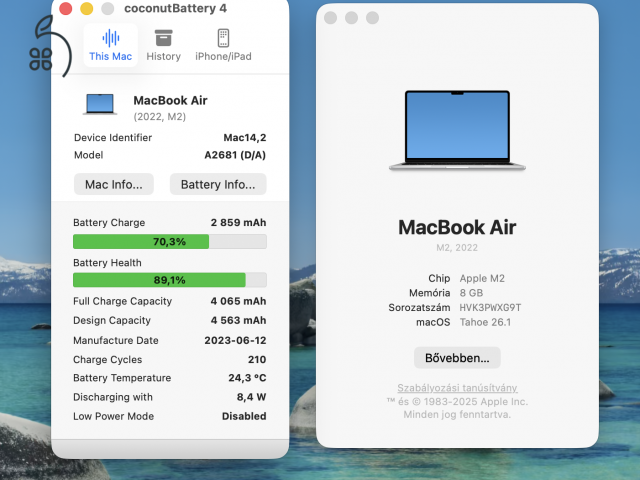Image resolution: width=640 pixels, height=480 pixels.
Task: Close the coconutBattery window
Action: 65,9
